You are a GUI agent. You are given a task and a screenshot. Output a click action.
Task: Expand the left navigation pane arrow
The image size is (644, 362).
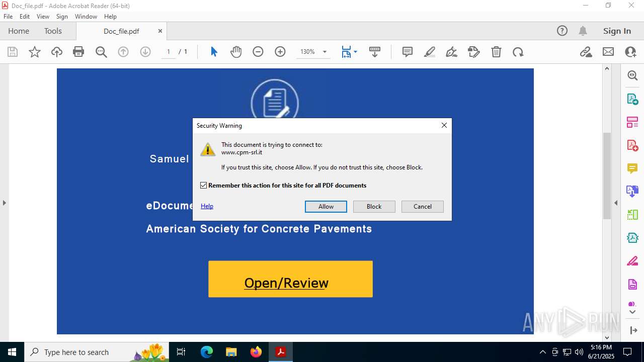4,203
